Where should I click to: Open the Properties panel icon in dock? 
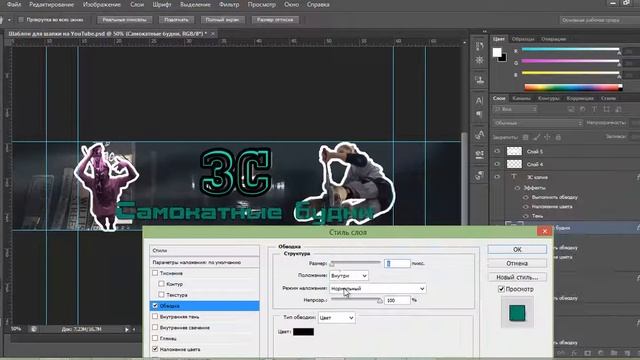[480, 60]
